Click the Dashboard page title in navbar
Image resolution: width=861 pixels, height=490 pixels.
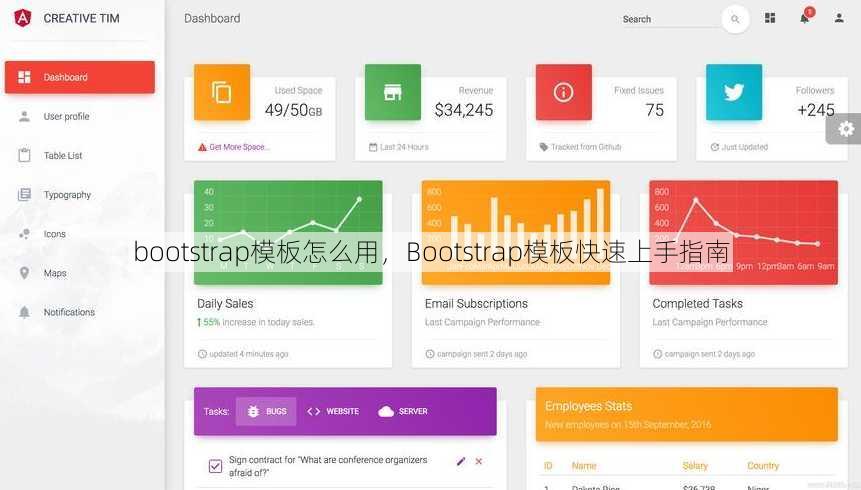(212, 18)
